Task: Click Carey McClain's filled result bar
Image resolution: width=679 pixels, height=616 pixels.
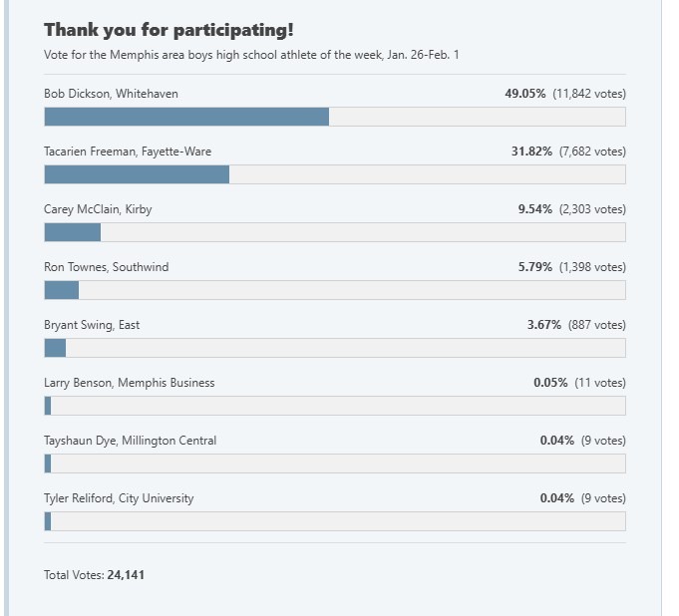Action: (x=73, y=232)
